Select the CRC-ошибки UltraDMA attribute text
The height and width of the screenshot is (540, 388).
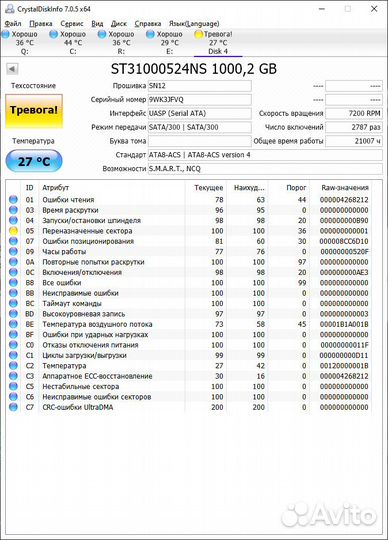[x=78, y=407]
